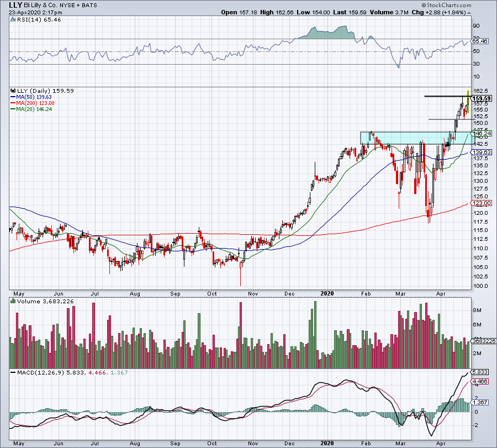Click the 30 level on RSI axis
The height and width of the screenshot is (448, 497).
pos(476,64)
